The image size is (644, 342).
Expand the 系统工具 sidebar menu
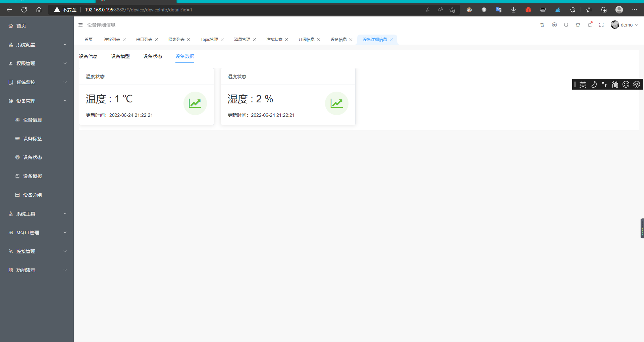(x=37, y=213)
